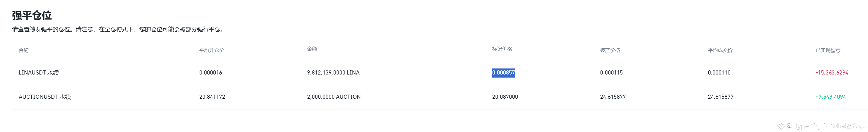The width and height of the screenshot is (868, 132).
Task: Click the 平均成交价 column header
Action: pos(720,50)
